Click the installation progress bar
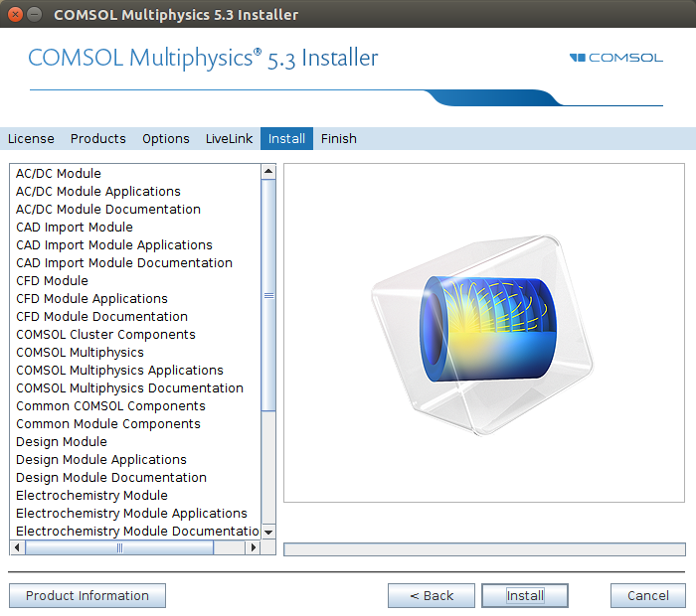This screenshot has width=696, height=616. click(484, 549)
